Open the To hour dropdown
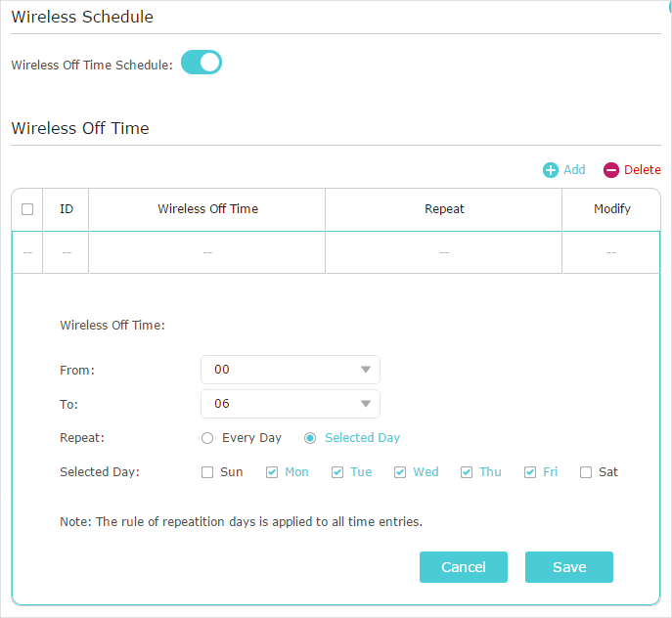This screenshot has height=618, width=672. click(290, 404)
